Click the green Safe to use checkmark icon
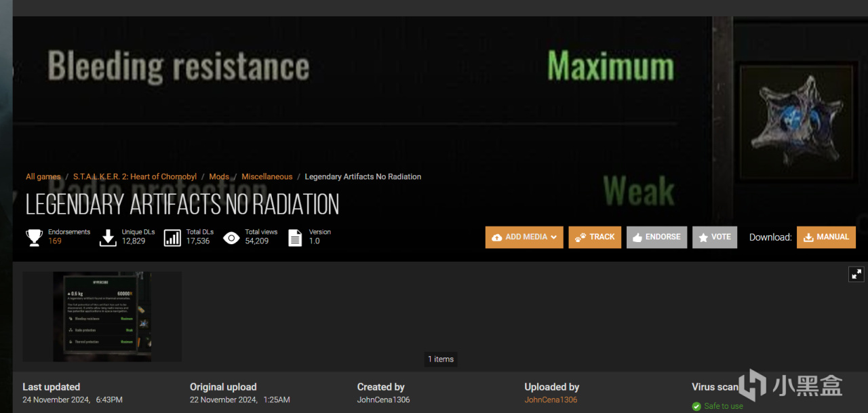Viewport: 868px width, 413px height. tap(696, 406)
